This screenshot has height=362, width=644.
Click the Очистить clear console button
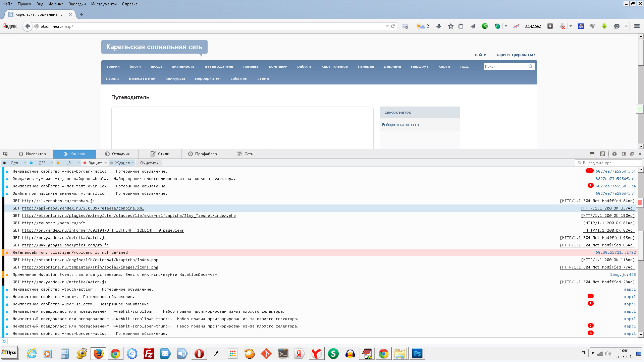click(x=149, y=163)
